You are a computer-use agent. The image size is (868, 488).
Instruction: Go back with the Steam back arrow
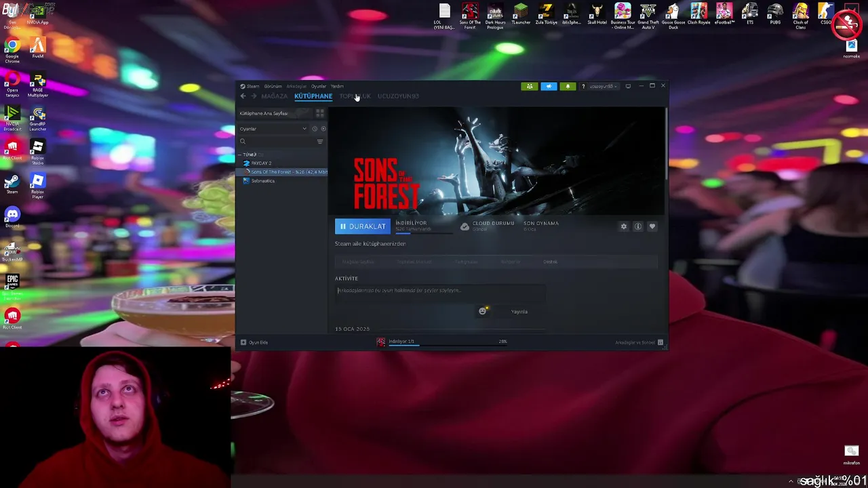(x=243, y=96)
